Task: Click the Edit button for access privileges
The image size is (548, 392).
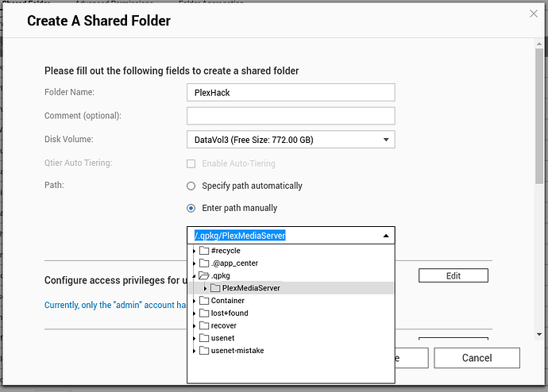Action: (x=453, y=275)
